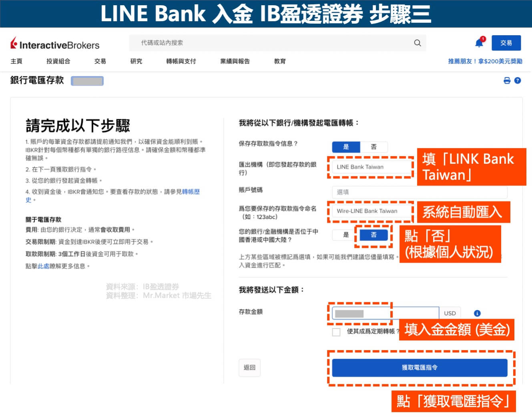Click the search magnifier icon

[x=417, y=43]
